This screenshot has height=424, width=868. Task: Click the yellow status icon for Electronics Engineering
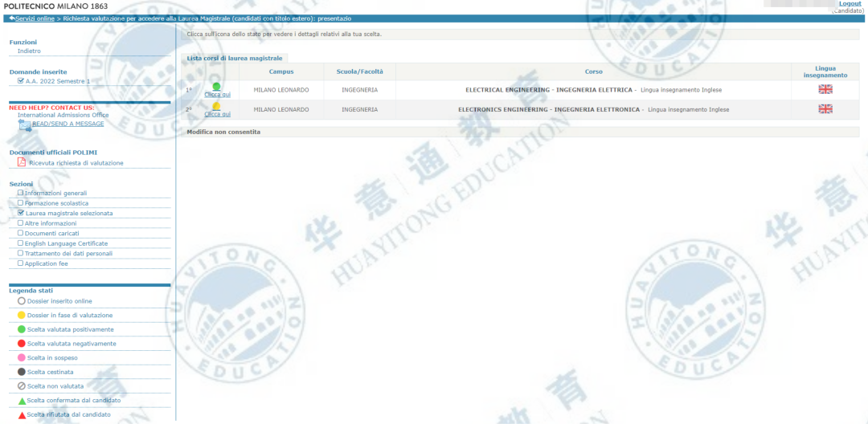[216, 105]
